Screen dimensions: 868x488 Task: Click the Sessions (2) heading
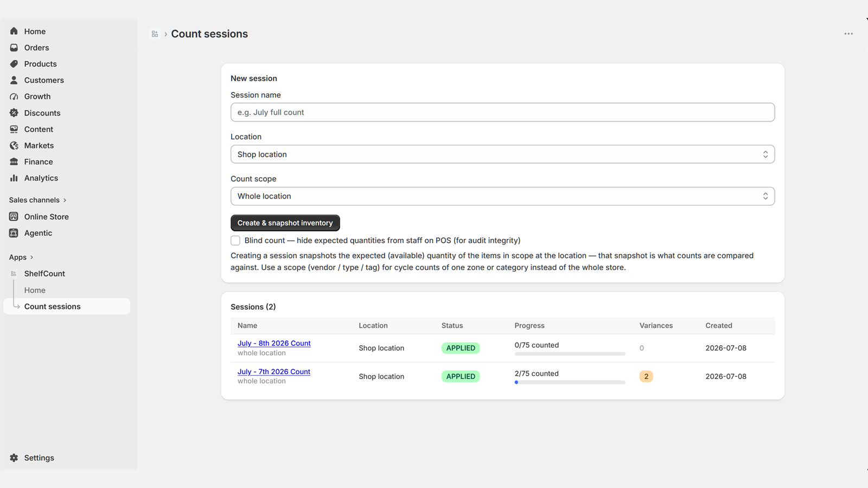(x=253, y=307)
